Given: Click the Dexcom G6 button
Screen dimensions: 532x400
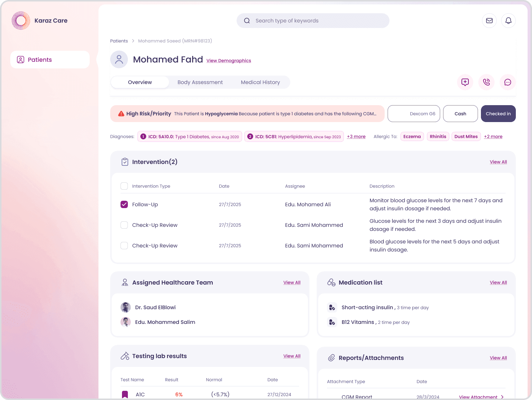Looking at the screenshot, I should (414, 114).
